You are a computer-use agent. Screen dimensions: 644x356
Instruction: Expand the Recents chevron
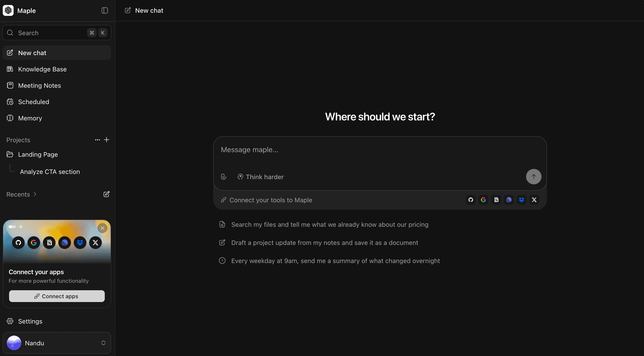click(35, 194)
